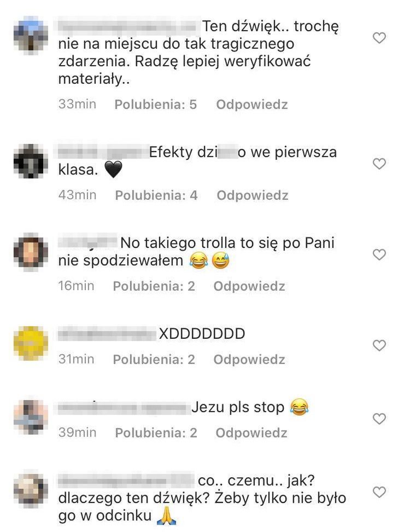Open the first commenter's profile picture

pos(31,35)
